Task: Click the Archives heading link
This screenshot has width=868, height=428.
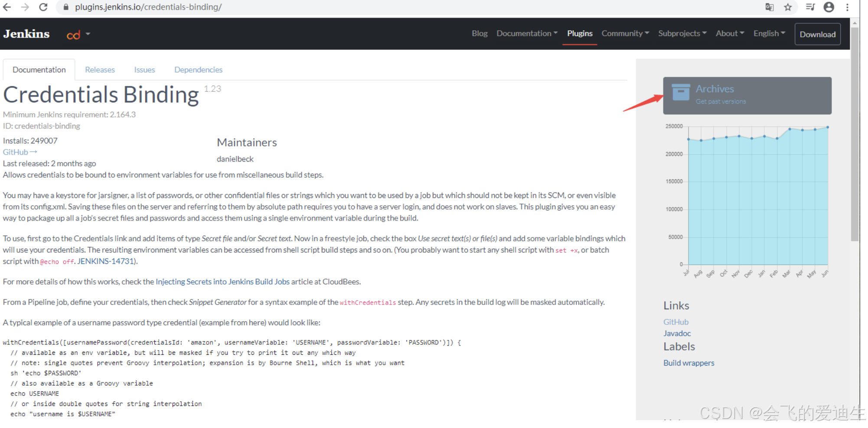Action: coord(715,89)
